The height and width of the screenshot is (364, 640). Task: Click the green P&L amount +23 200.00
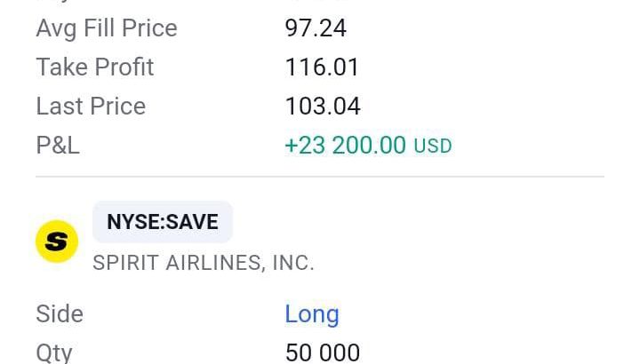click(345, 145)
